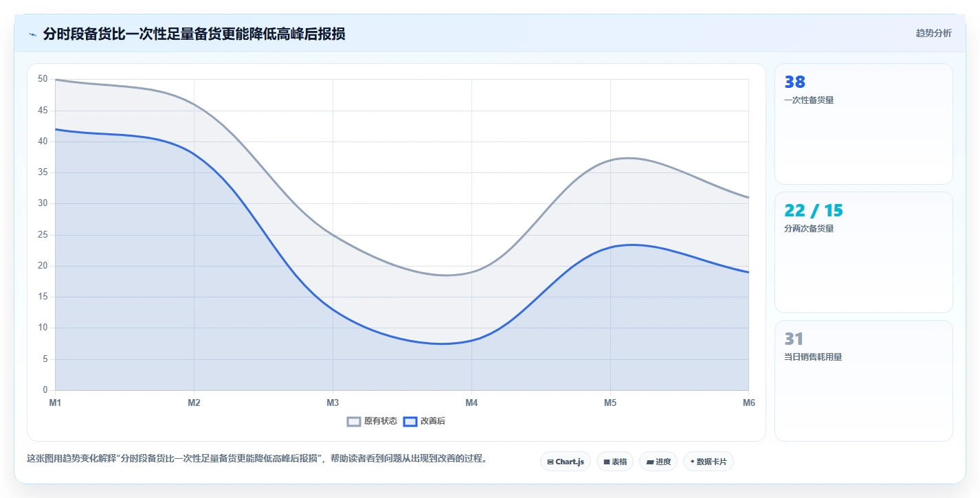Click the 50 y-axis tick label

click(x=43, y=79)
